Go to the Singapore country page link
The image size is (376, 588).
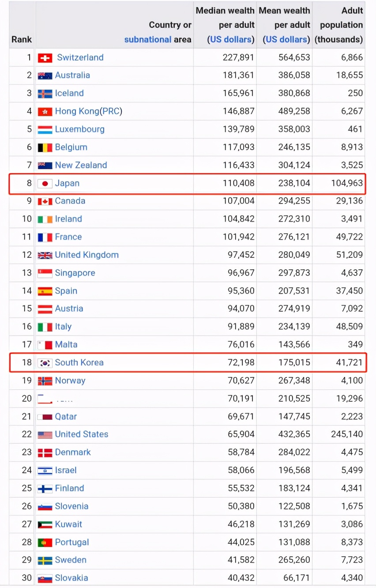pyautogui.click(x=75, y=273)
